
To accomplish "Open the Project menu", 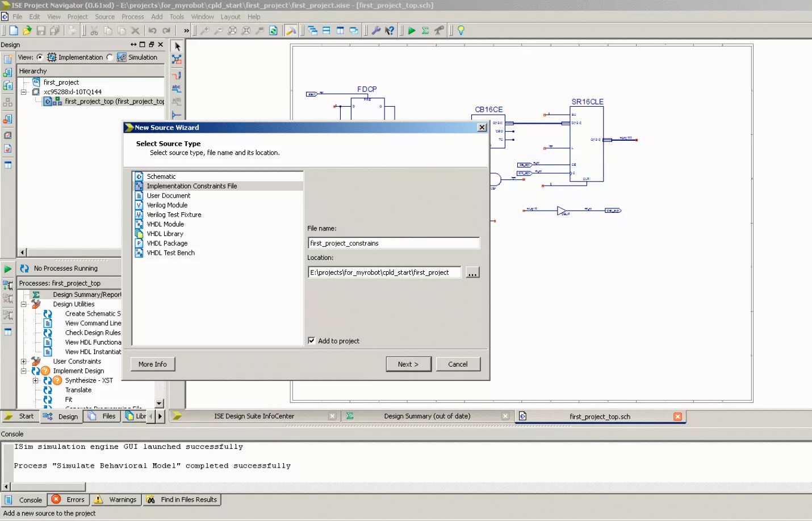I will 77,17.
